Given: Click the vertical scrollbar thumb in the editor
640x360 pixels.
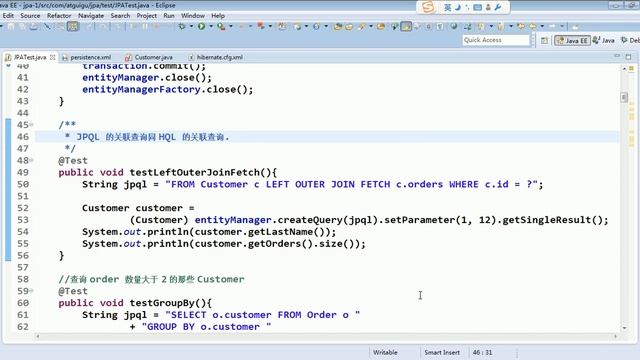Looking at the screenshot, I should (624, 97).
